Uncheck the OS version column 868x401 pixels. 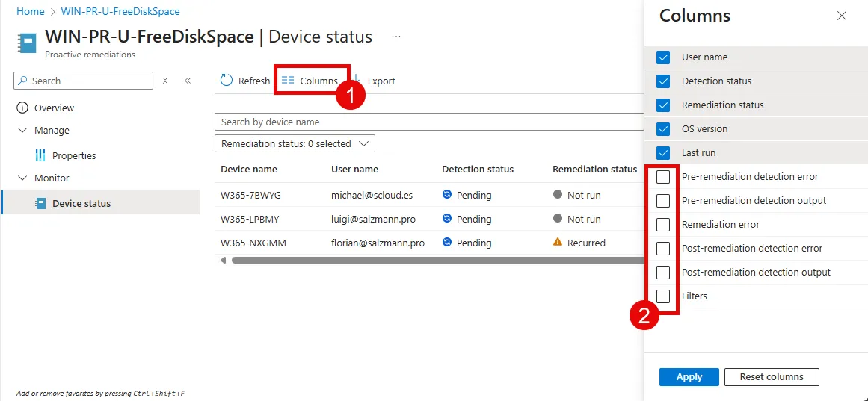tap(662, 128)
